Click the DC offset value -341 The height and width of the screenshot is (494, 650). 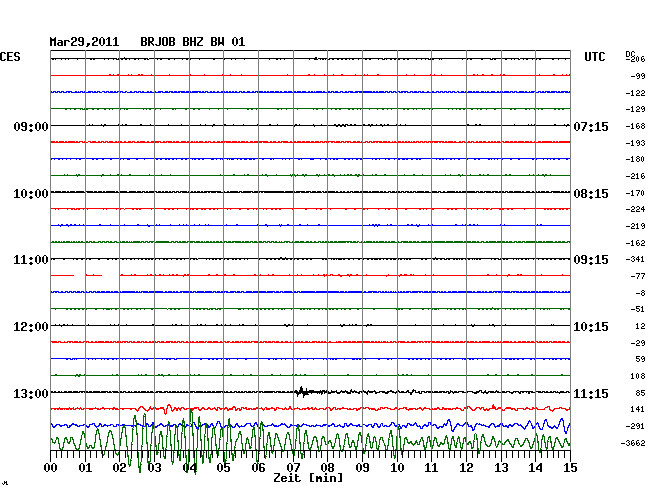coord(635,259)
